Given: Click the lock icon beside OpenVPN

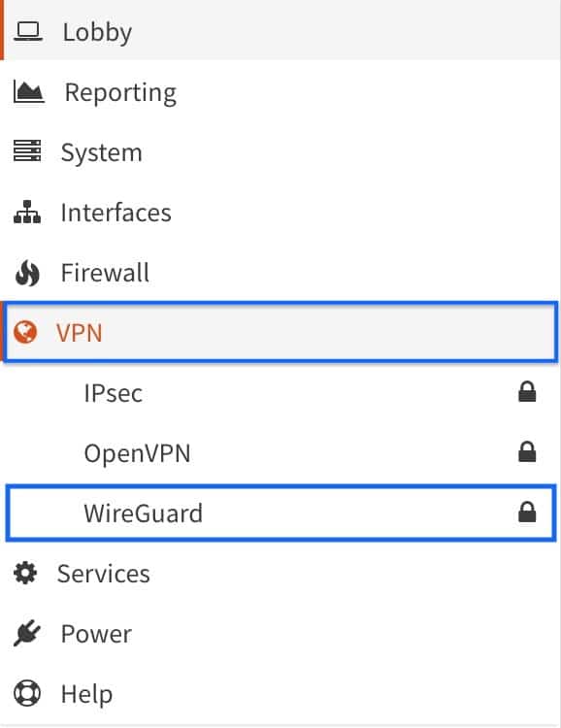Looking at the screenshot, I should 527,451.
